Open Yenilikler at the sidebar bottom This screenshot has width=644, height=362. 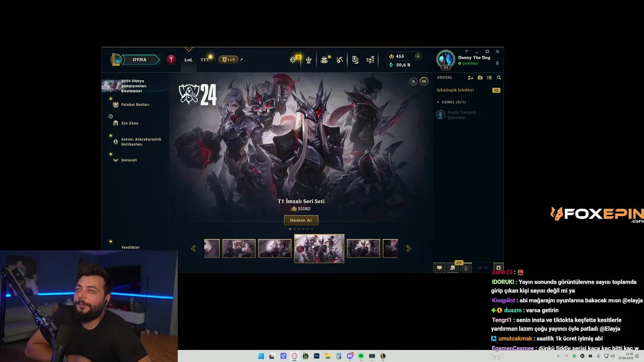pos(130,247)
